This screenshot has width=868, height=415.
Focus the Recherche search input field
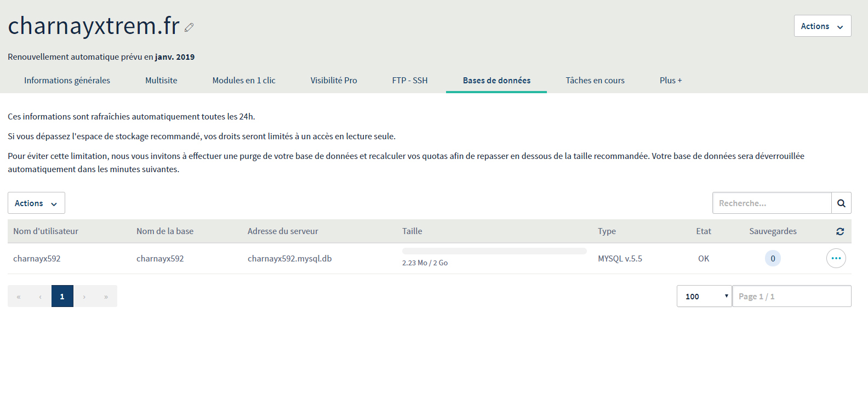point(772,203)
